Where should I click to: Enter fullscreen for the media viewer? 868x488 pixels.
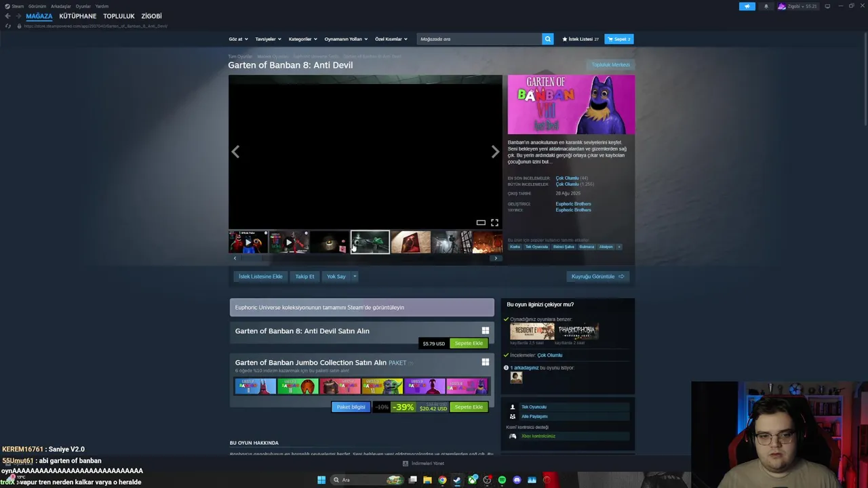(494, 222)
